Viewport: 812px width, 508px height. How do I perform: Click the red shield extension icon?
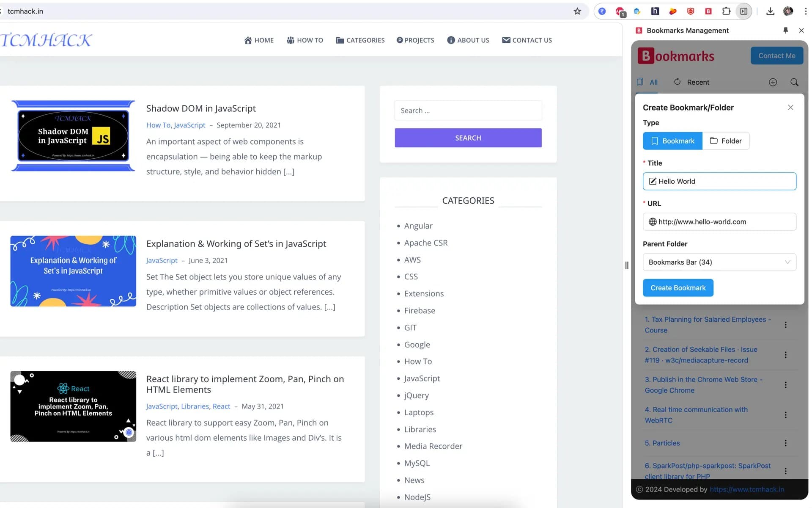pyautogui.click(x=691, y=11)
